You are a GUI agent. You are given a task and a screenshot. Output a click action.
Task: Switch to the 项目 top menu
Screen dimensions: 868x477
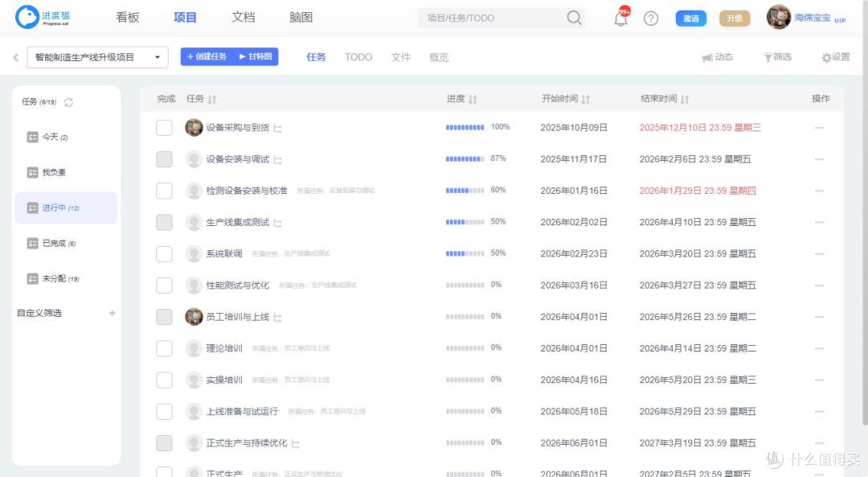coord(185,17)
